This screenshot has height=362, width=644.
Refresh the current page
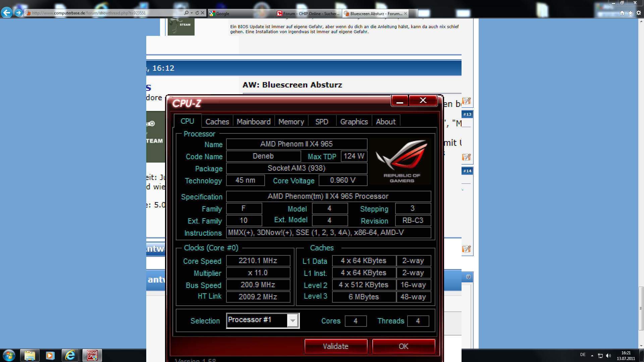pos(197,13)
